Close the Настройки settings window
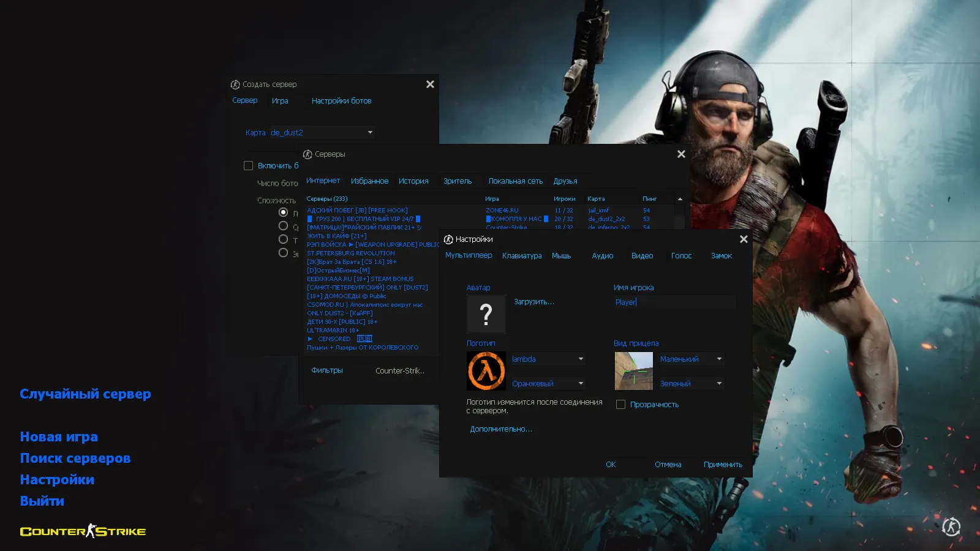This screenshot has width=980, height=551. click(744, 239)
